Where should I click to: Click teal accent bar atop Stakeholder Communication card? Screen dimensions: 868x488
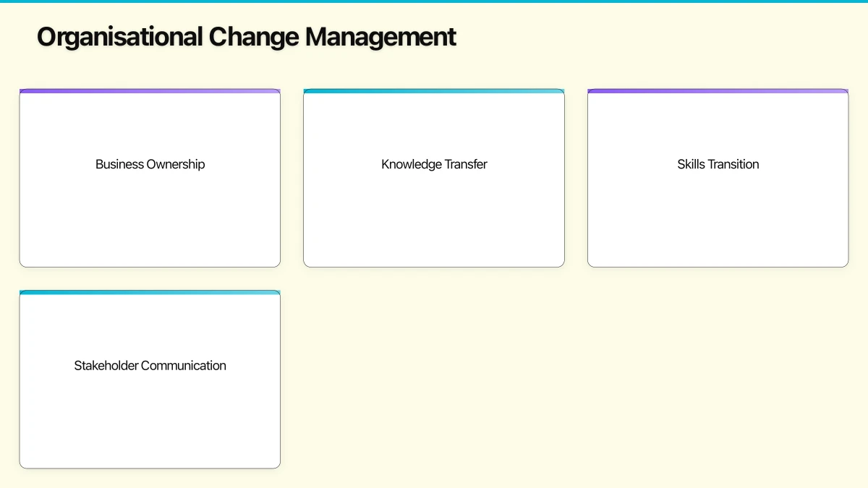point(150,293)
